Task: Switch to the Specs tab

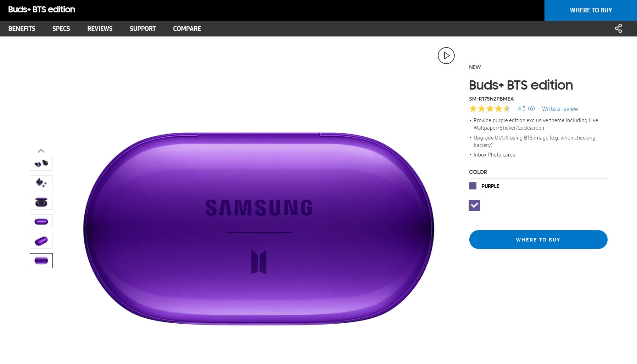Action: point(61,29)
